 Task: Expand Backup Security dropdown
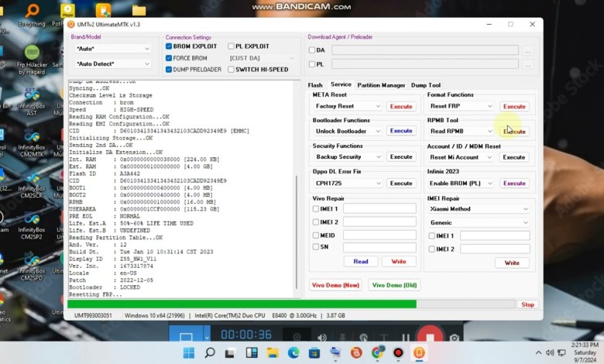click(x=348, y=156)
